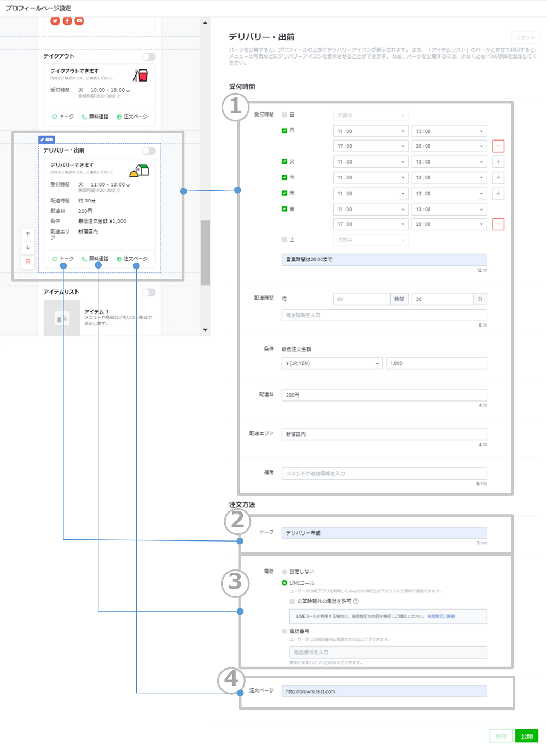Open Monday's first start time dropdown
The width and height of the screenshot is (547, 756).
371,131
